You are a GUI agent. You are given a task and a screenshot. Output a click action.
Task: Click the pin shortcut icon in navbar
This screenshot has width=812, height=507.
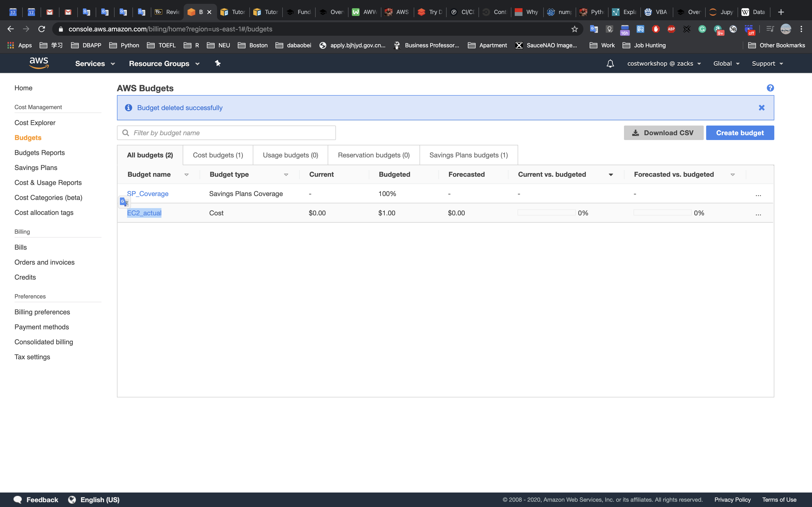pos(218,63)
